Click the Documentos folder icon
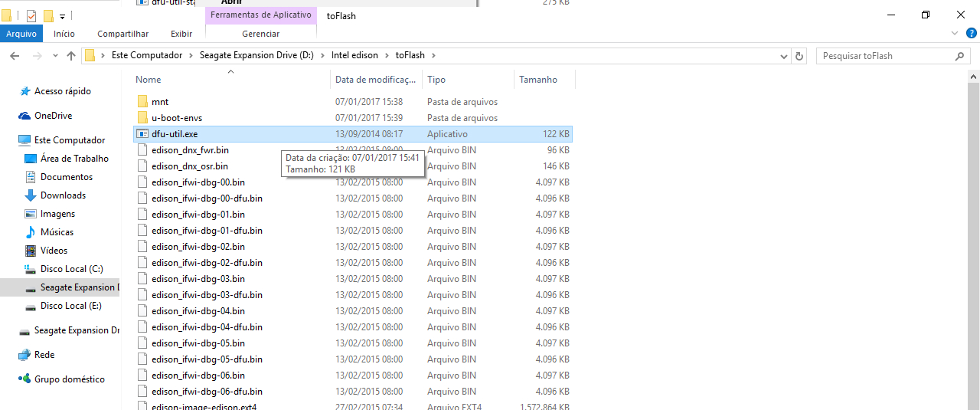This screenshot has width=980, height=410. [x=31, y=177]
